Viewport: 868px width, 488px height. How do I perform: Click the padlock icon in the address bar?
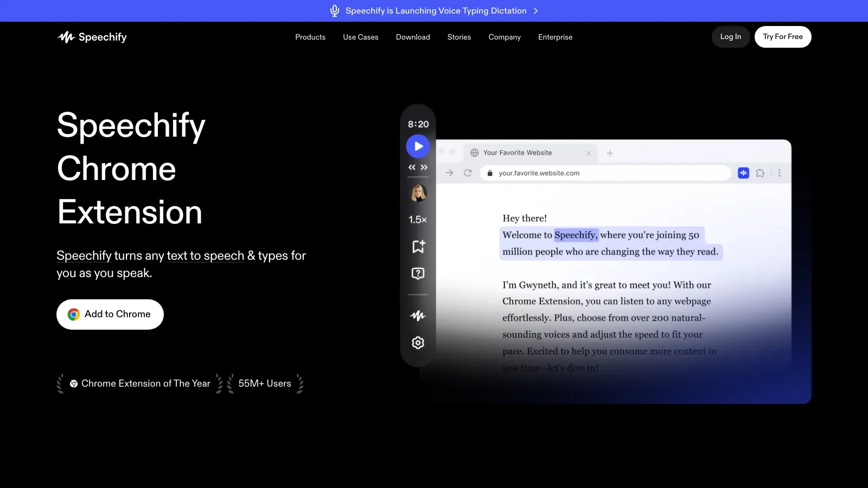tap(490, 174)
